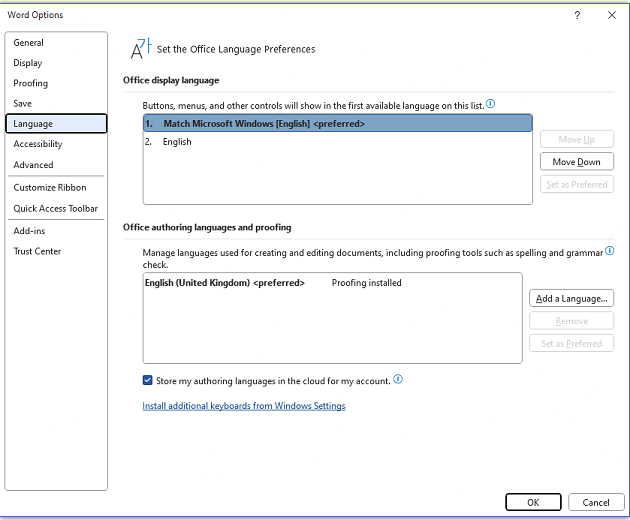Open the Help question mark button
This screenshot has width=630, height=520.
(577, 15)
